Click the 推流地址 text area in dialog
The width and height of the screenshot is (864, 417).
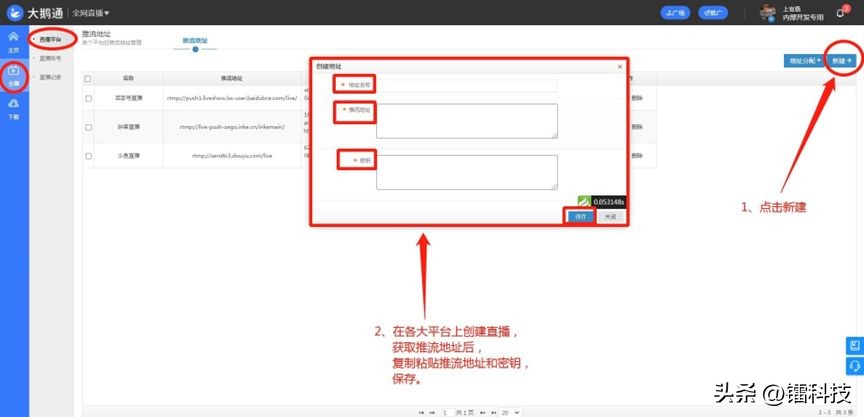467,121
